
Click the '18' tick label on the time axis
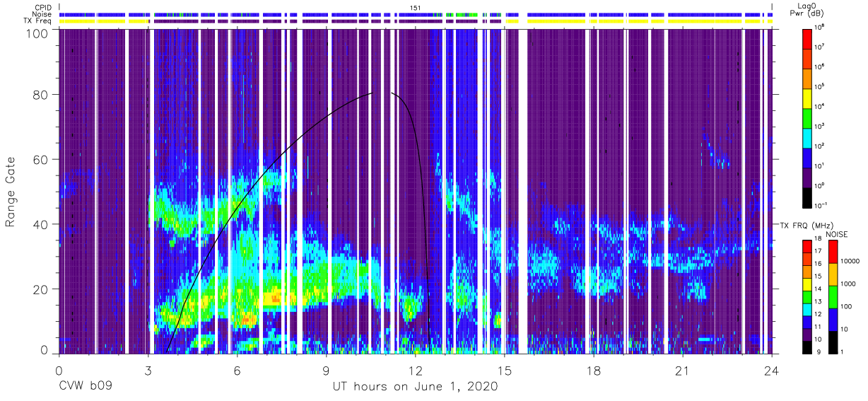pyautogui.click(x=594, y=371)
